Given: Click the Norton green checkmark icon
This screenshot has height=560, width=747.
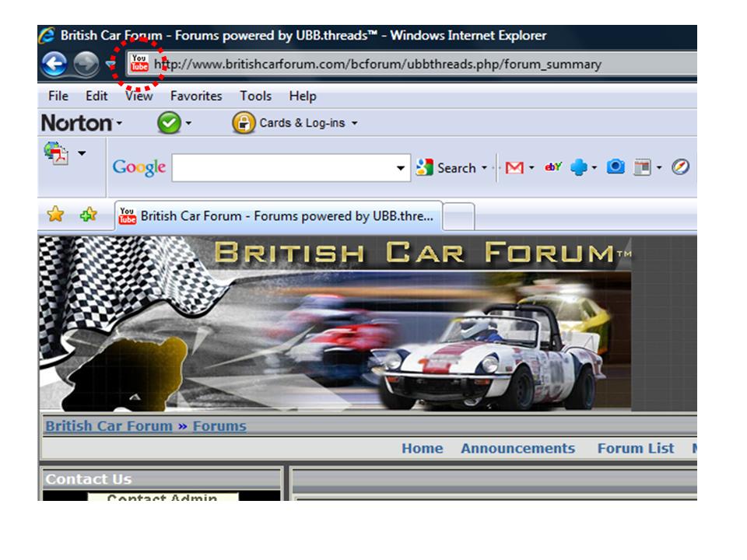Looking at the screenshot, I should [x=168, y=123].
